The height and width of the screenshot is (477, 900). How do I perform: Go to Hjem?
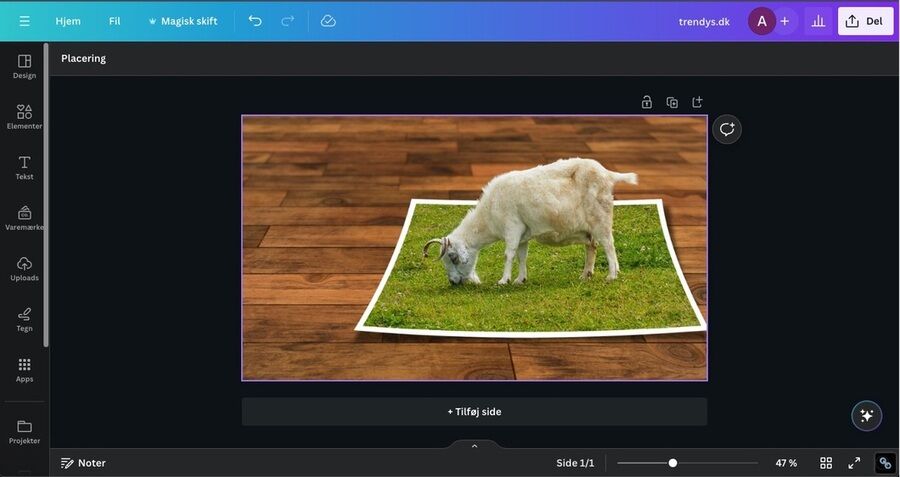coord(68,21)
